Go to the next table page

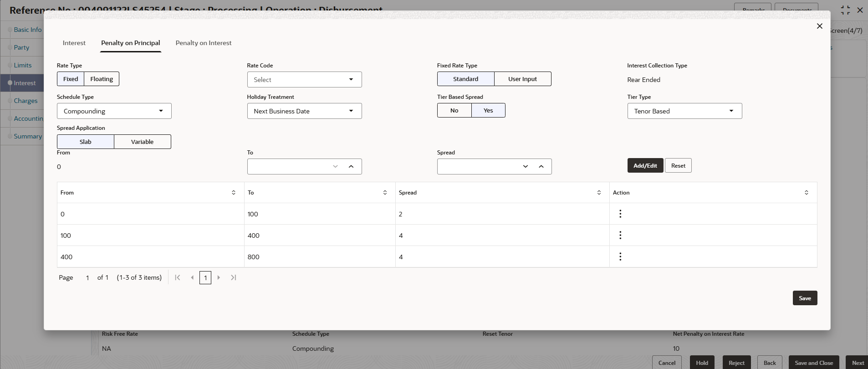coord(219,277)
